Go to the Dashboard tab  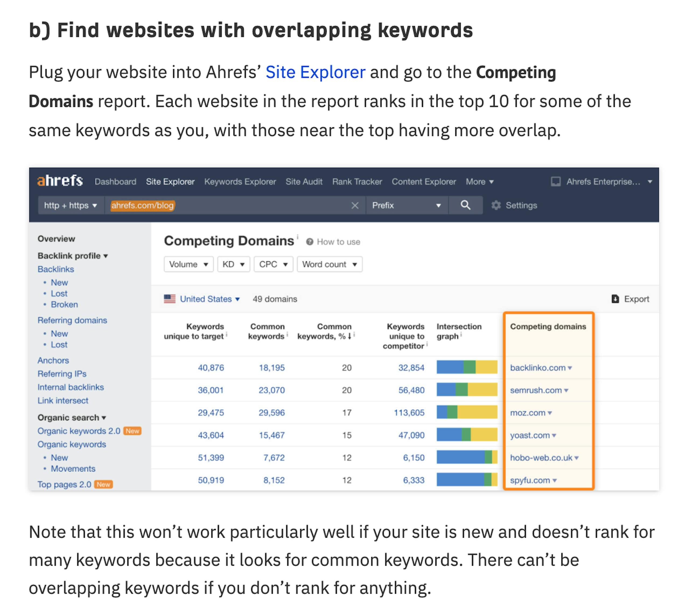point(116,182)
